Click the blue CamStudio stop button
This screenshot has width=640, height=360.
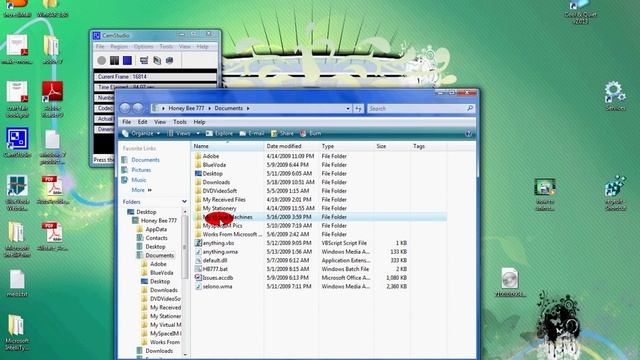127,60
